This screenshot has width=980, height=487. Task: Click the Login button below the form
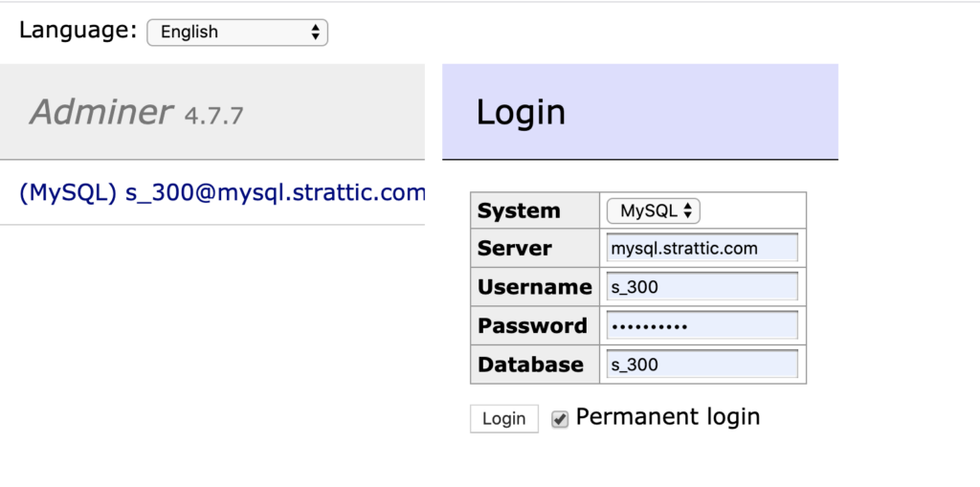point(503,419)
